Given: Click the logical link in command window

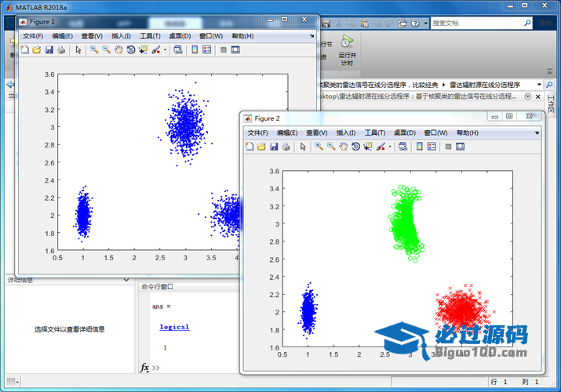Looking at the screenshot, I should [175, 327].
